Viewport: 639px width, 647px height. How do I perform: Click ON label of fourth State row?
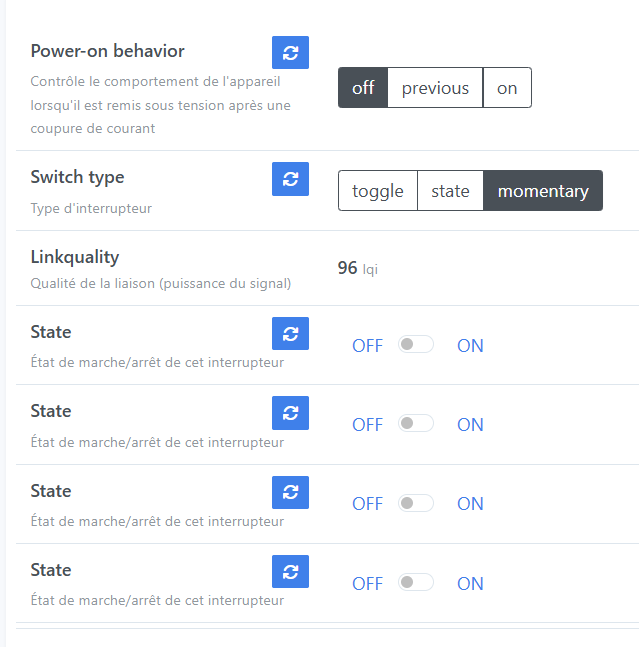coord(470,584)
